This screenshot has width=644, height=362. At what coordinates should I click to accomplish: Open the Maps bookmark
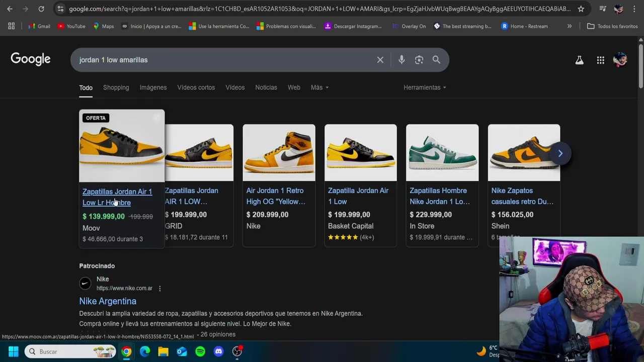click(x=104, y=26)
